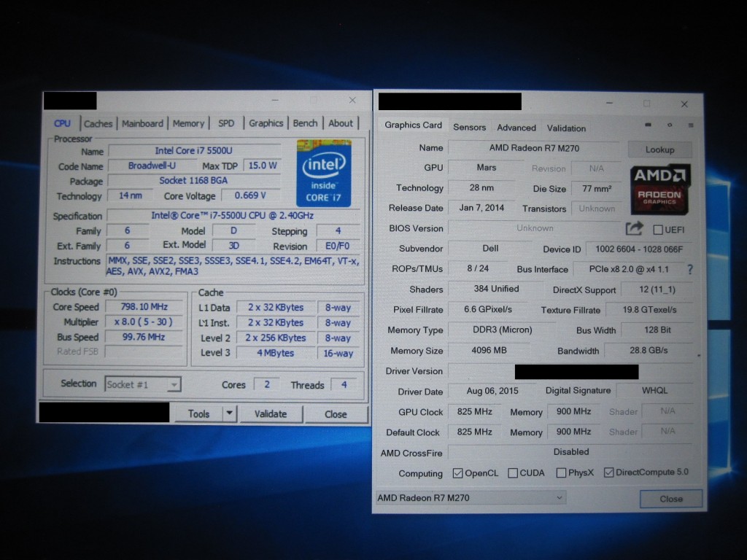This screenshot has height=560, width=747.
Task: Toggle the UEFI checkbox
Action: 658,230
